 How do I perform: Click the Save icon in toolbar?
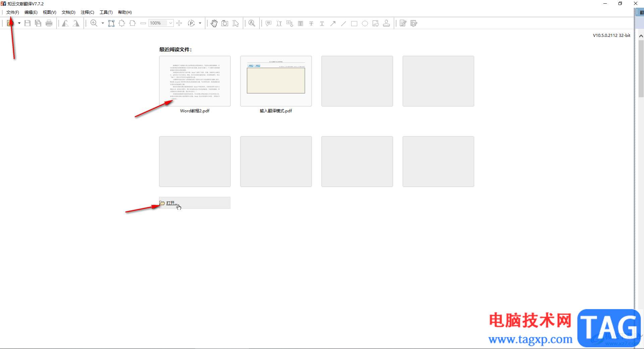pos(28,23)
